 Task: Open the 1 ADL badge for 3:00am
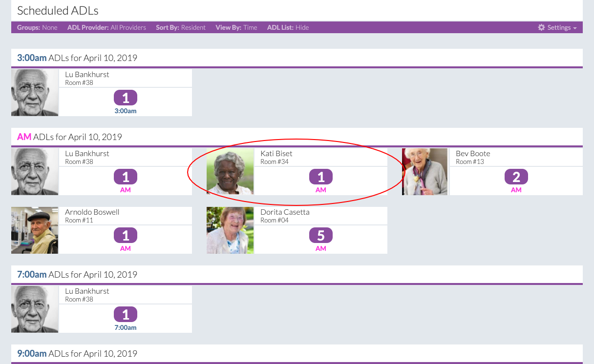coord(126,98)
